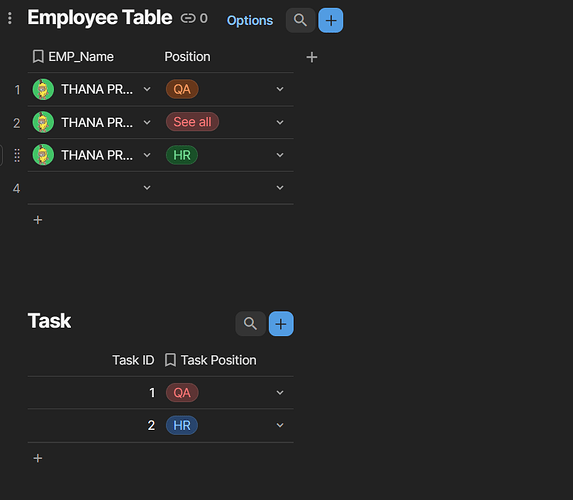
Task: Expand Position dropdown in empty row 4
Action: coord(280,188)
